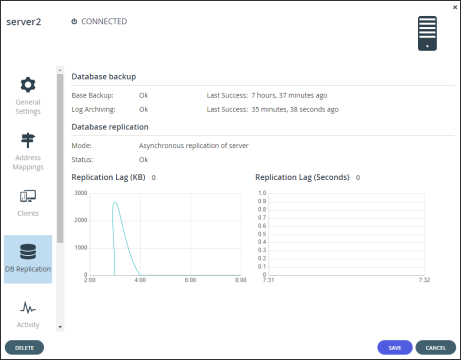
Task: Select DB Replication database icon
Action: coord(28,252)
